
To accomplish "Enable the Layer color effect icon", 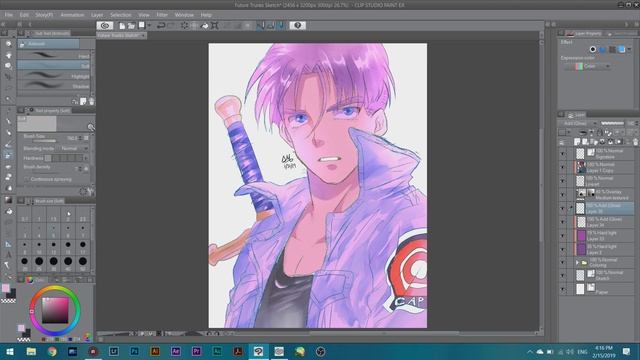I will [x=622, y=49].
